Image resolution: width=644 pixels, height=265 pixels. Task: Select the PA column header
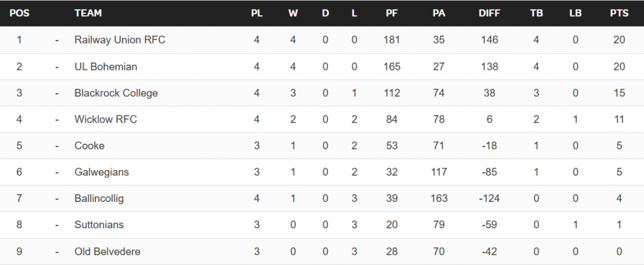tap(439, 13)
